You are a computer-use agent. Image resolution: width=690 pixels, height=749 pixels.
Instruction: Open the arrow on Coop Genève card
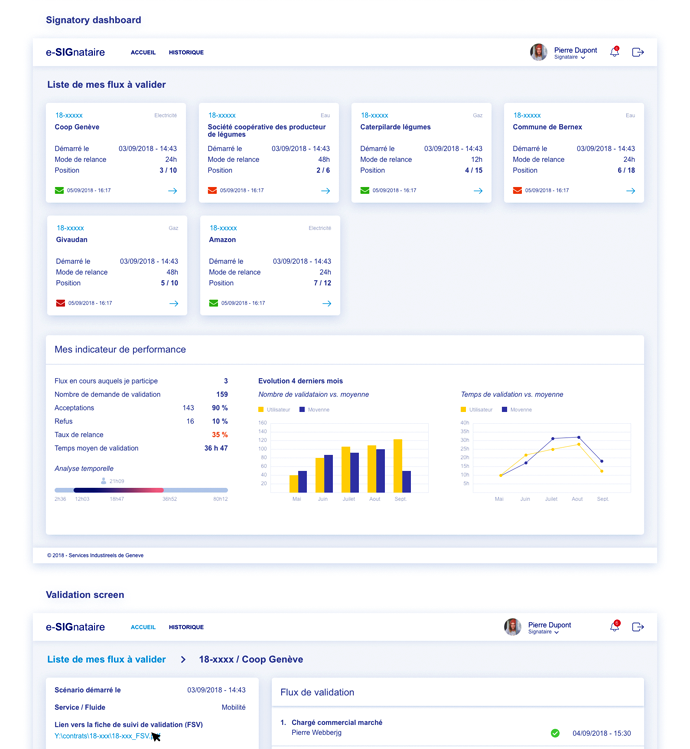[172, 190]
